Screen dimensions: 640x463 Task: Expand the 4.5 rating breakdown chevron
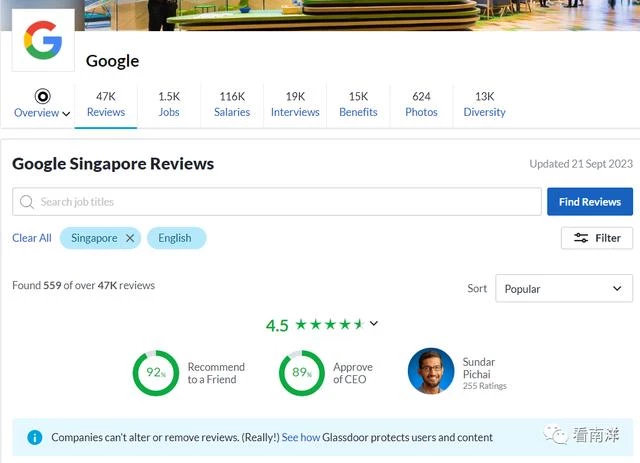[374, 323]
